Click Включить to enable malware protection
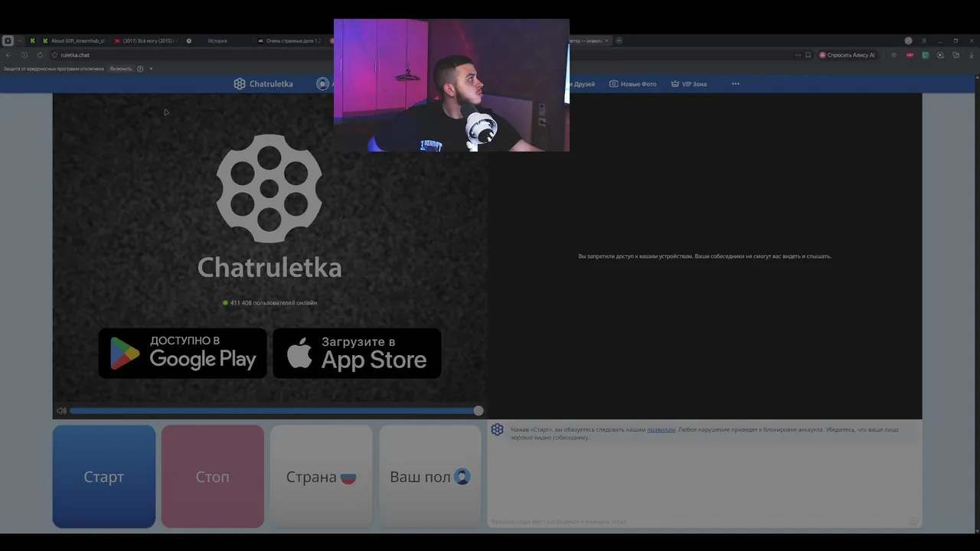This screenshot has height=551, width=980. click(121, 69)
